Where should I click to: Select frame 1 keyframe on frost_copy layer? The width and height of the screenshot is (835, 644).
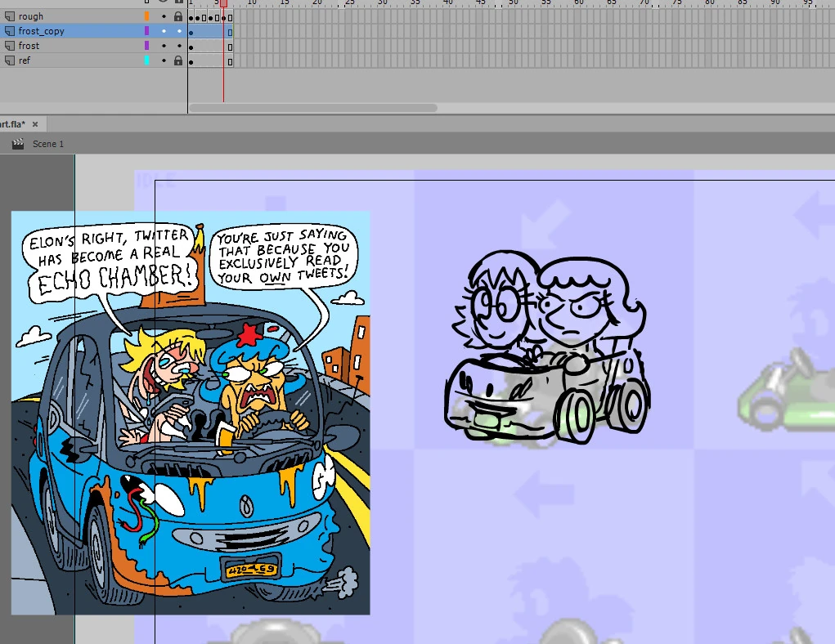coord(191,33)
